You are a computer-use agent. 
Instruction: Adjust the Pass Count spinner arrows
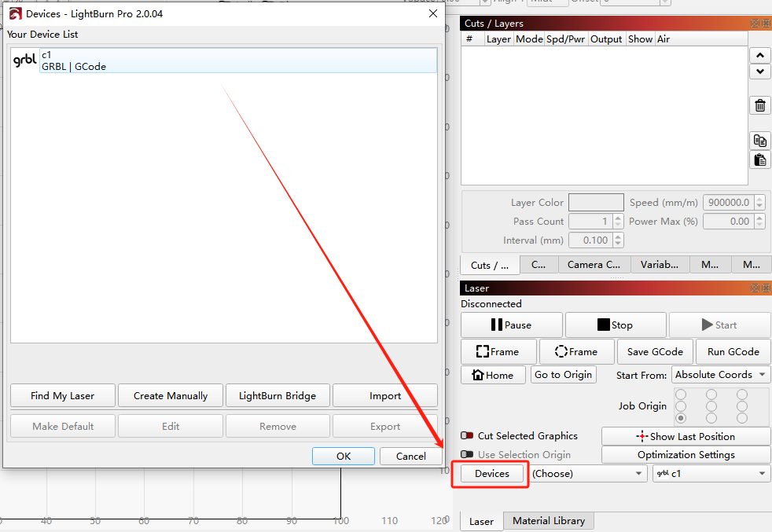(x=619, y=222)
